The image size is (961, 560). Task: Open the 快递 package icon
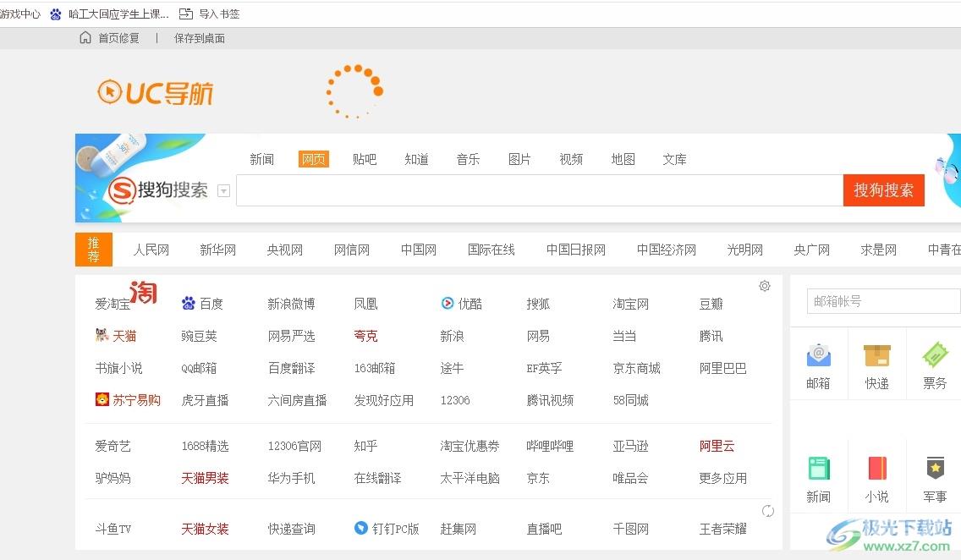tap(876, 355)
